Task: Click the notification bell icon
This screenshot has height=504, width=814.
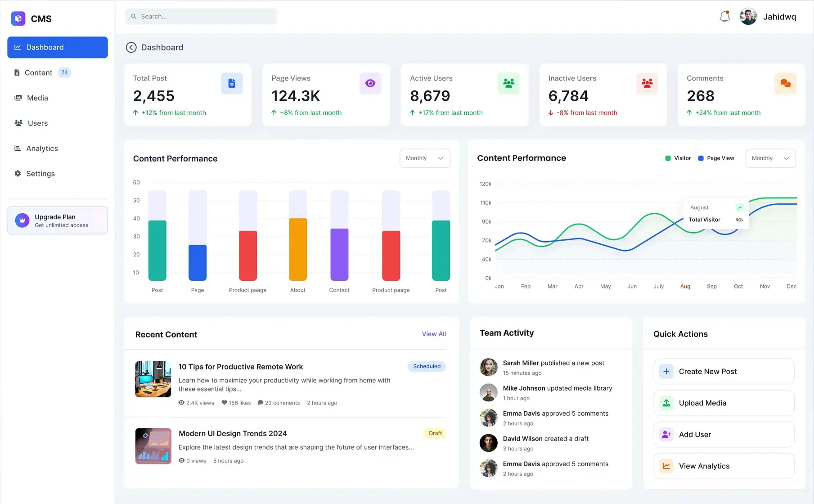Action: coord(724,17)
